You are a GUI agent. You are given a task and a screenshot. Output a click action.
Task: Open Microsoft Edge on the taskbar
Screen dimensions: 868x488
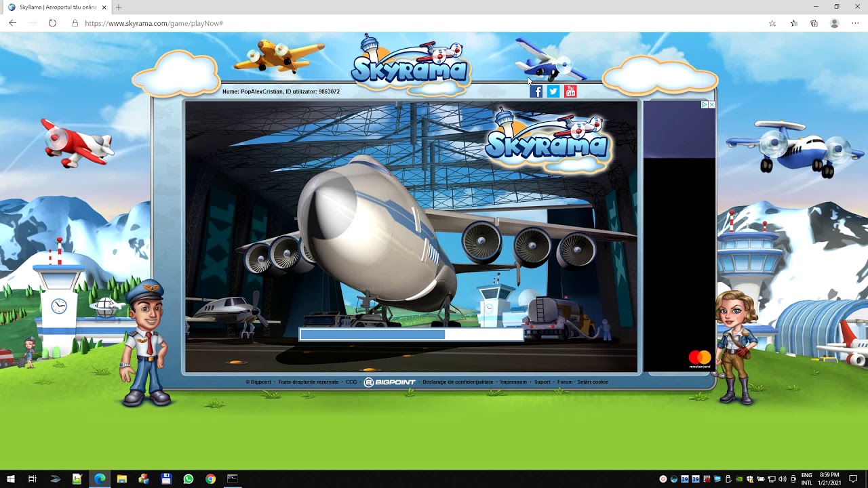(x=100, y=479)
